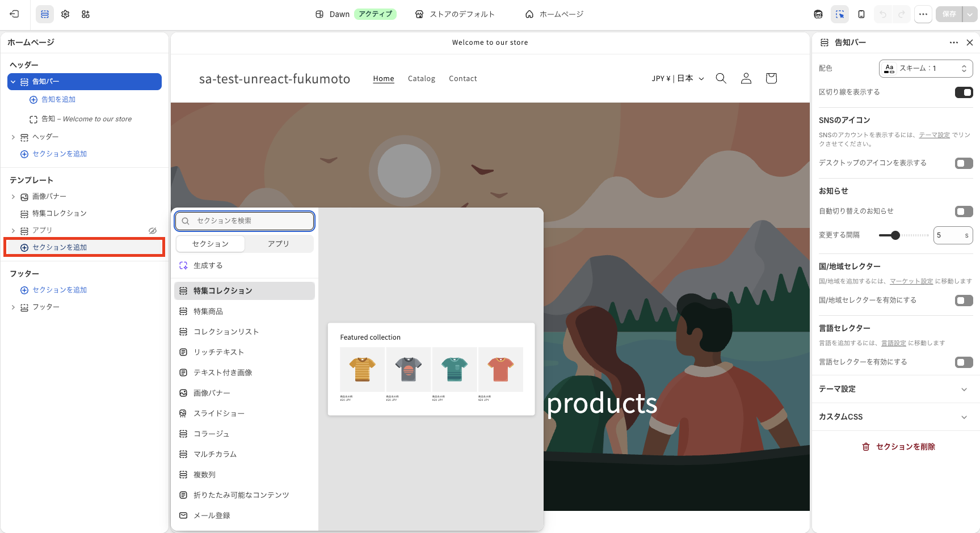Viewport: 980px width, 533px height.
Task: Select テキスト付き画像 section
Action: (245, 373)
